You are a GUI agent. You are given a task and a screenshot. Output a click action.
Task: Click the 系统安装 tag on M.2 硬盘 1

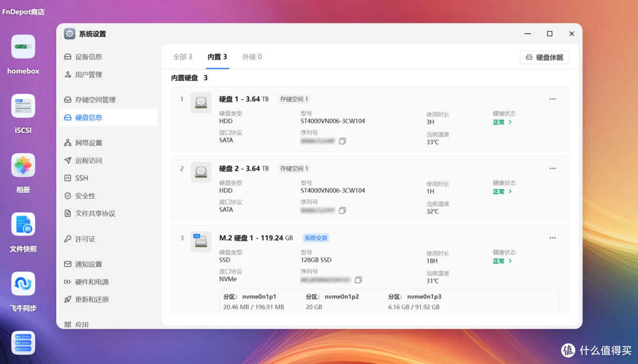[x=315, y=238]
